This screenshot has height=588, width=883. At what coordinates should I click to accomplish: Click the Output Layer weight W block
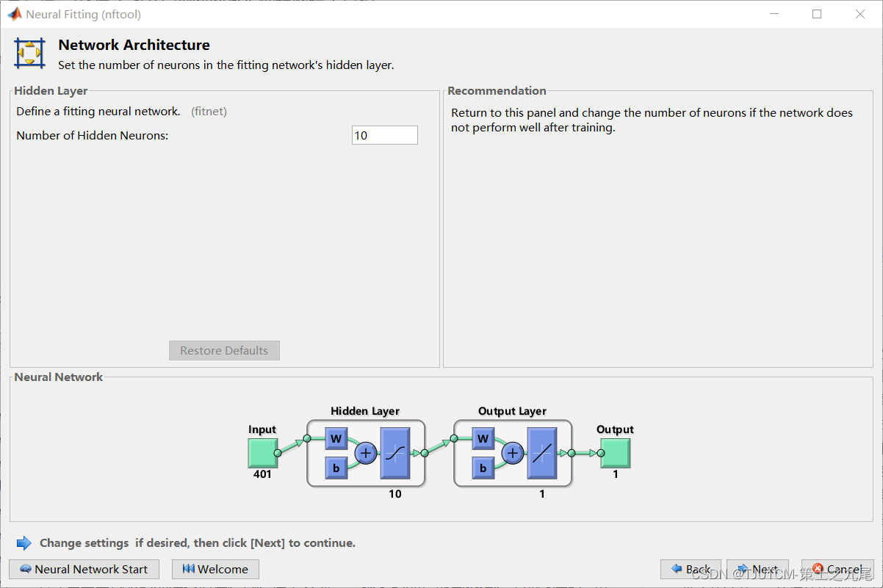[483, 439]
